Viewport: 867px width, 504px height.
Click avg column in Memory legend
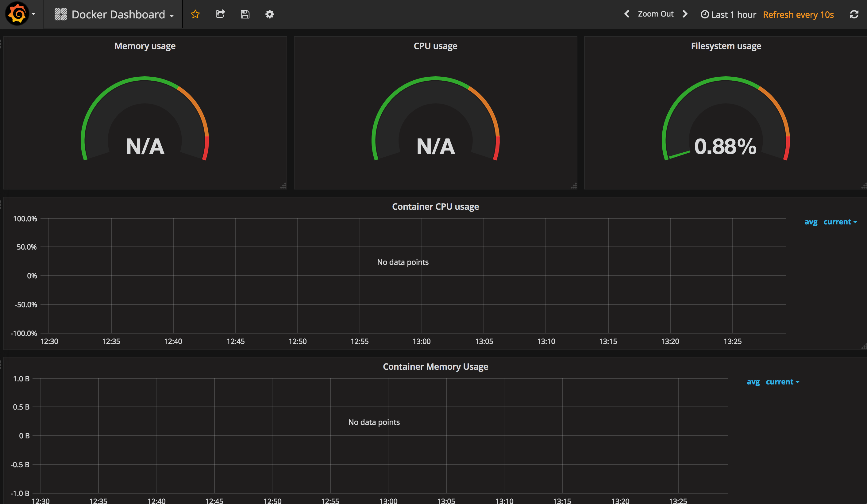coord(753,382)
